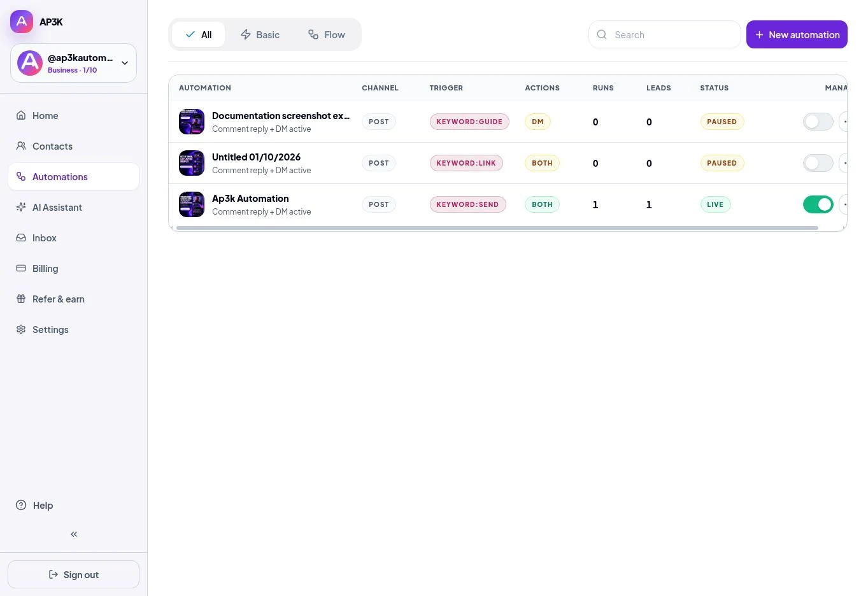Click the PAUSED badge in Untitled row
The width and height of the screenshot is (868, 596).
722,163
